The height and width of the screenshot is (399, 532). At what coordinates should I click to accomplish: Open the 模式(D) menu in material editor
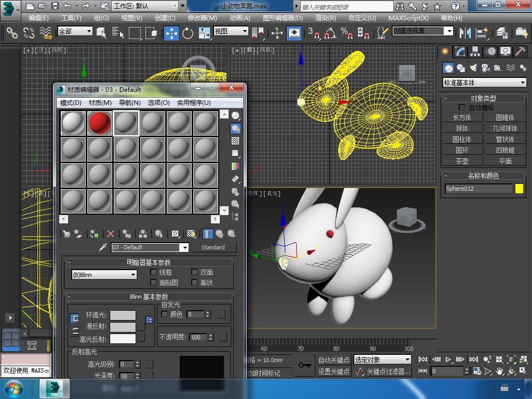click(71, 102)
